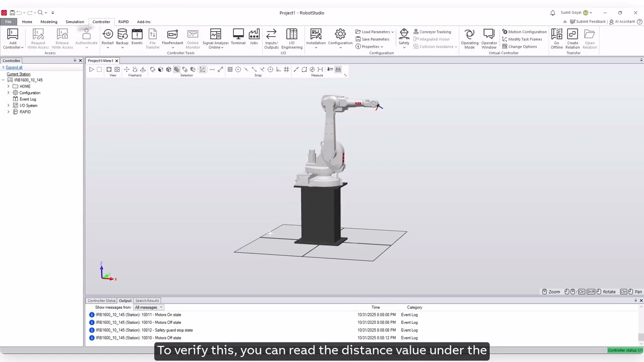Click Modify Task Frames

point(522,39)
